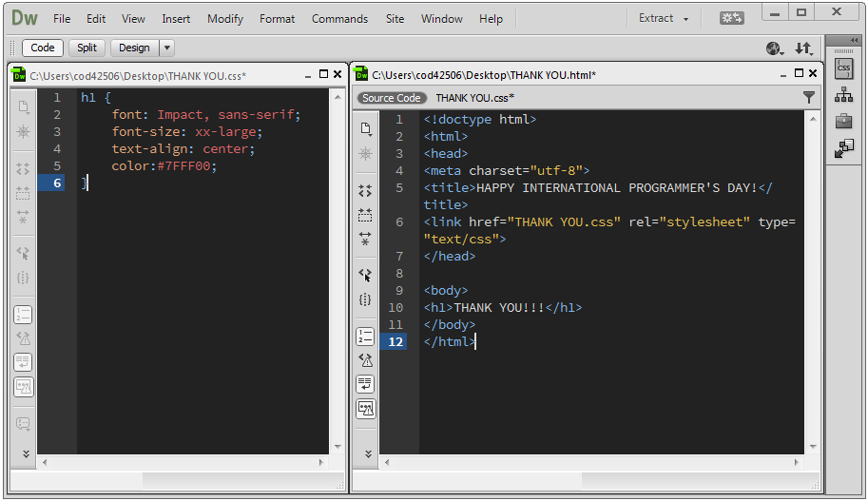Viewport: 868px width, 501px height.
Task: Collapse Full Tag in the CSS window toolbar
Action: click(x=23, y=169)
